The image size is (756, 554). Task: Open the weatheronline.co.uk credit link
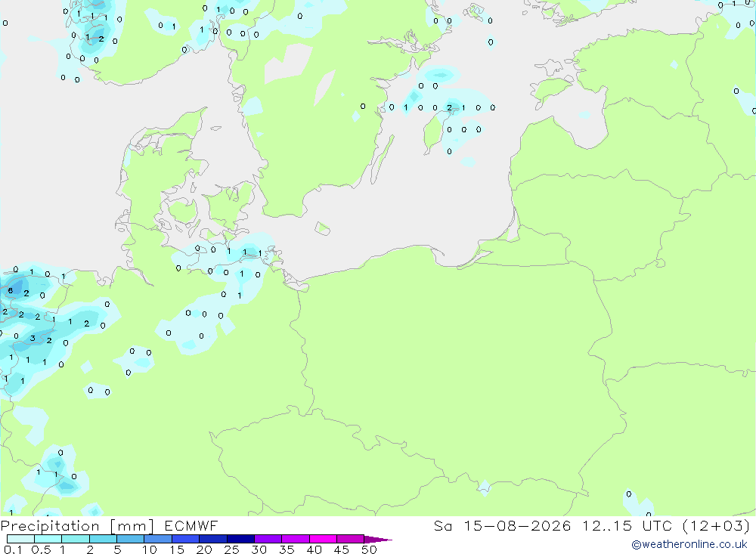click(x=689, y=544)
